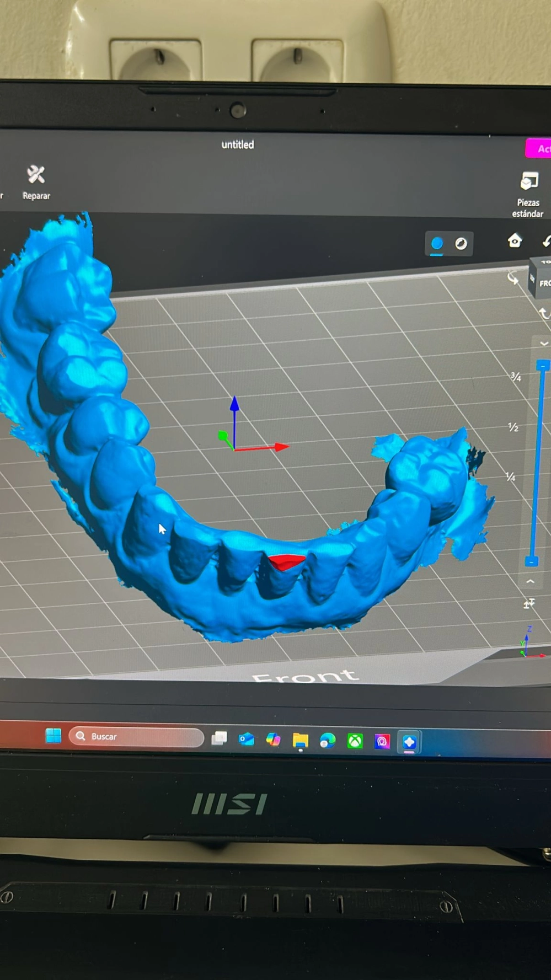
Task: Click the magenta button at top right
Action: [539, 148]
